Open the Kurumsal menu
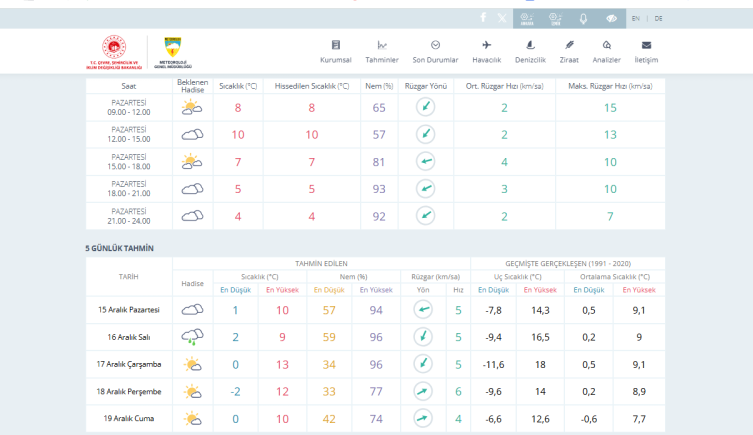753x435 pixels. coord(336,51)
